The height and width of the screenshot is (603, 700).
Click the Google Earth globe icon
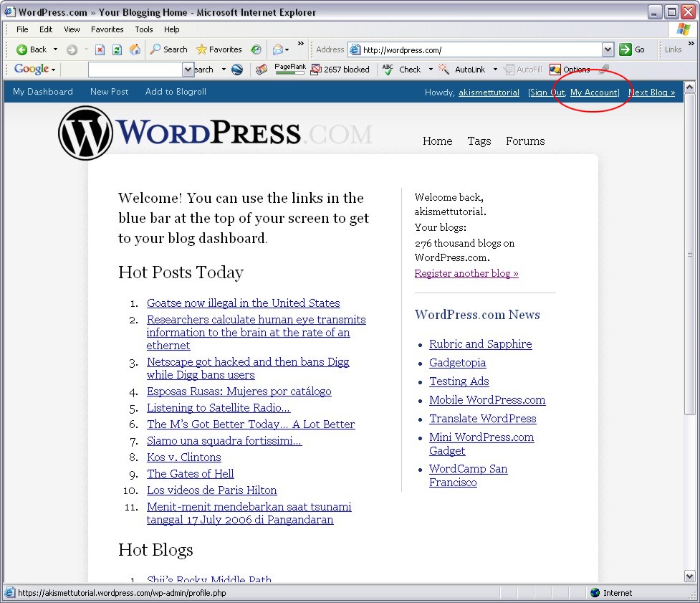[237, 70]
